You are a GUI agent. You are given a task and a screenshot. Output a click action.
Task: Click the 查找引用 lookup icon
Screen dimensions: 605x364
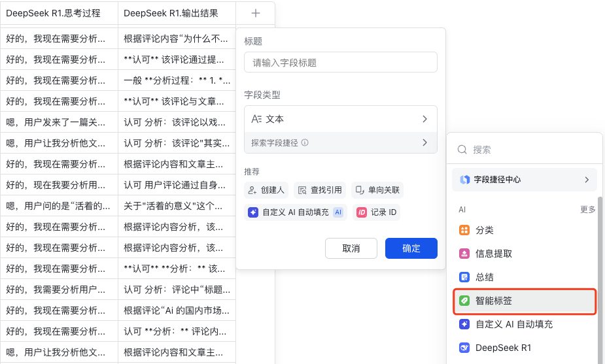(x=302, y=190)
